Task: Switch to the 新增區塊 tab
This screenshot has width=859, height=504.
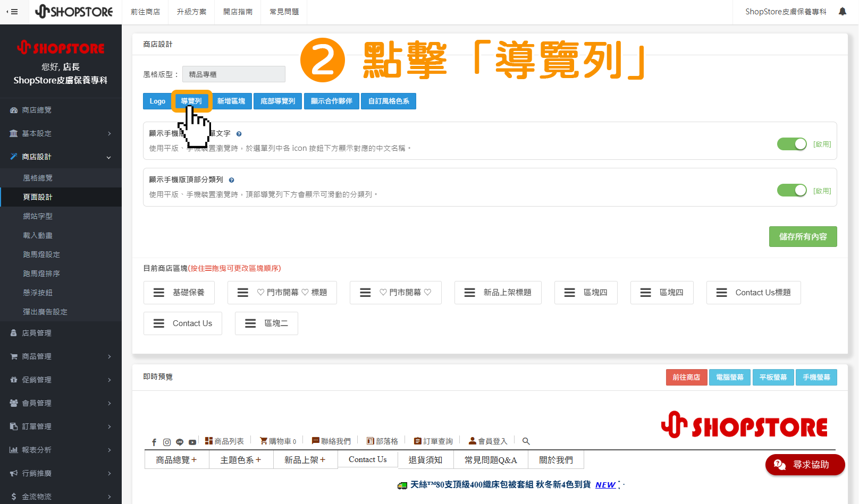Action: click(231, 101)
